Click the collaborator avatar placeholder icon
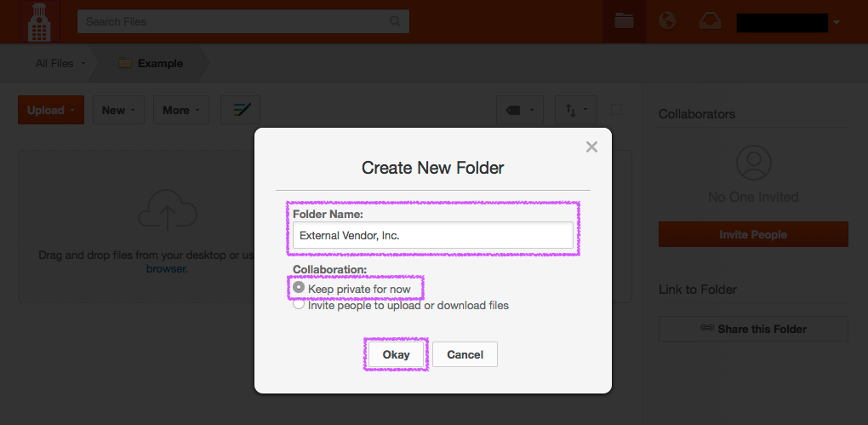The width and height of the screenshot is (868, 425). [x=753, y=163]
